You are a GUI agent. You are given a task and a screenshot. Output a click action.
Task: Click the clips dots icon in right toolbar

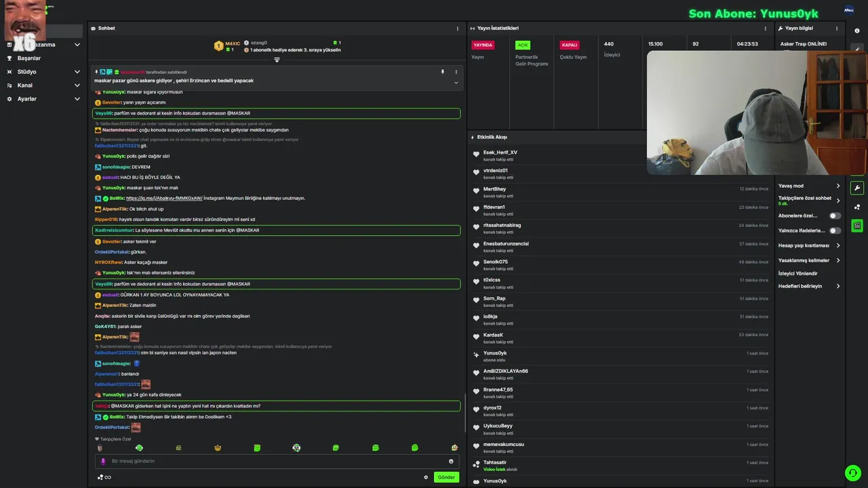coord(857,207)
